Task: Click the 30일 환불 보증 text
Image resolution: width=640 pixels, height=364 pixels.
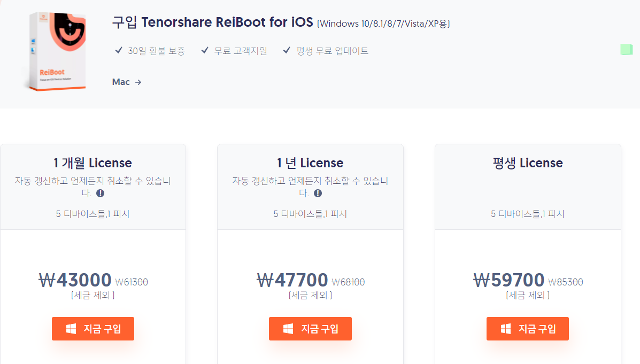Action: click(x=157, y=51)
